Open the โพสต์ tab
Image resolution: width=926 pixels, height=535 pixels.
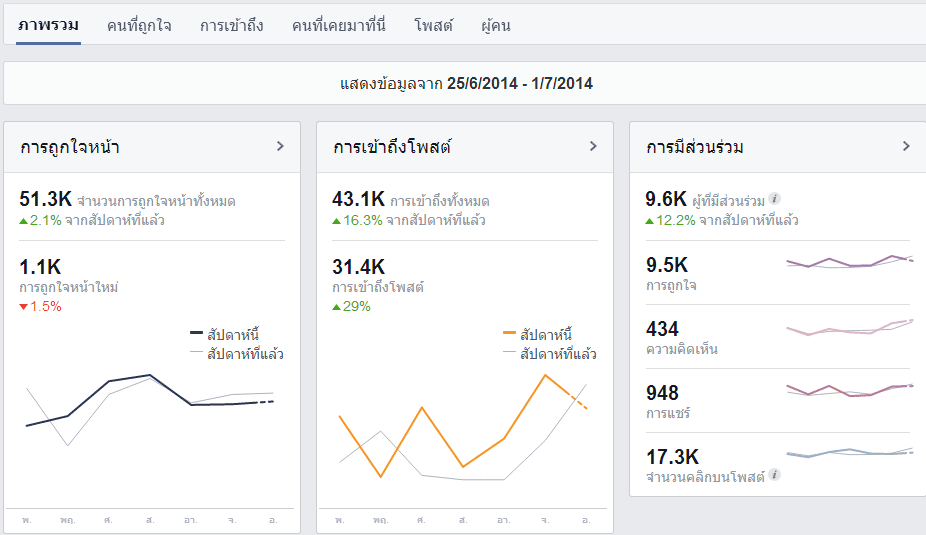point(433,25)
